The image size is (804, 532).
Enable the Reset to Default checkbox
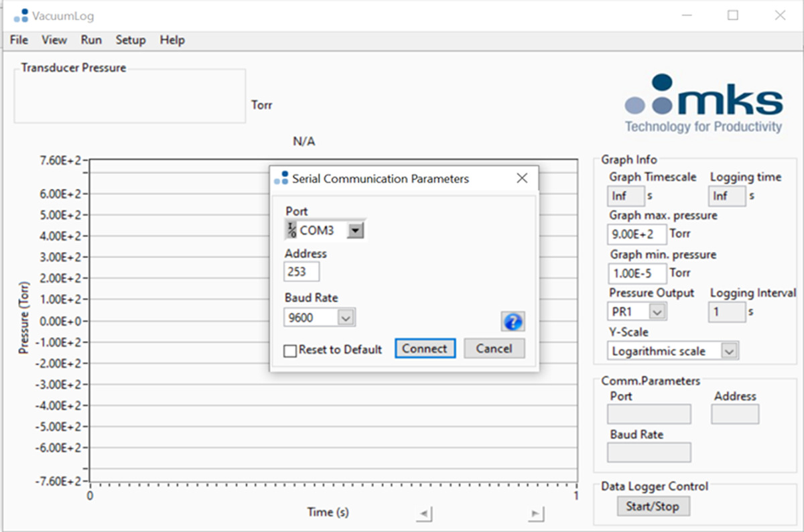click(290, 350)
